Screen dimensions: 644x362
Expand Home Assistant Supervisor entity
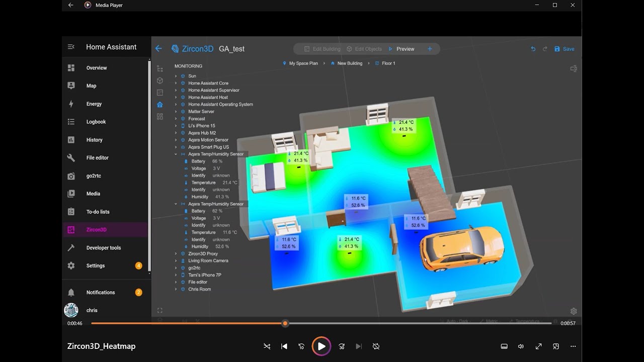[x=176, y=90]
